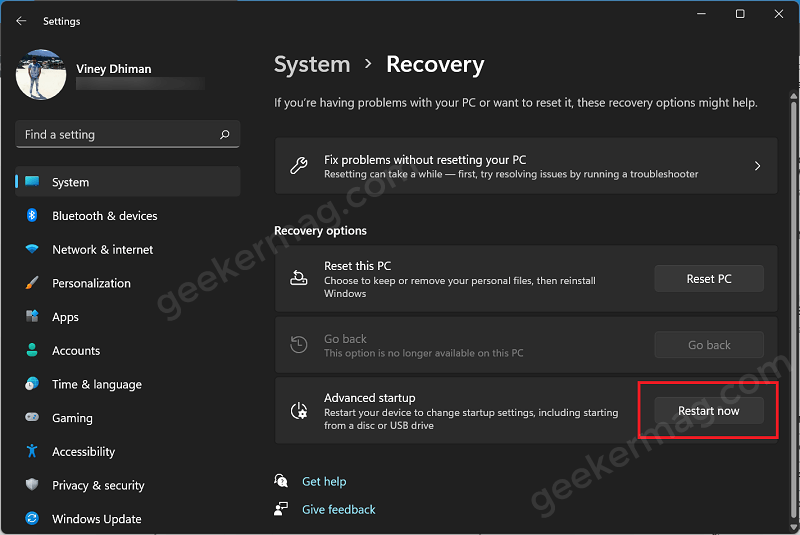Screen dimensions: 800x535
Task: Open the Viney Dhiman profile picture
Action: pos(41,74)
